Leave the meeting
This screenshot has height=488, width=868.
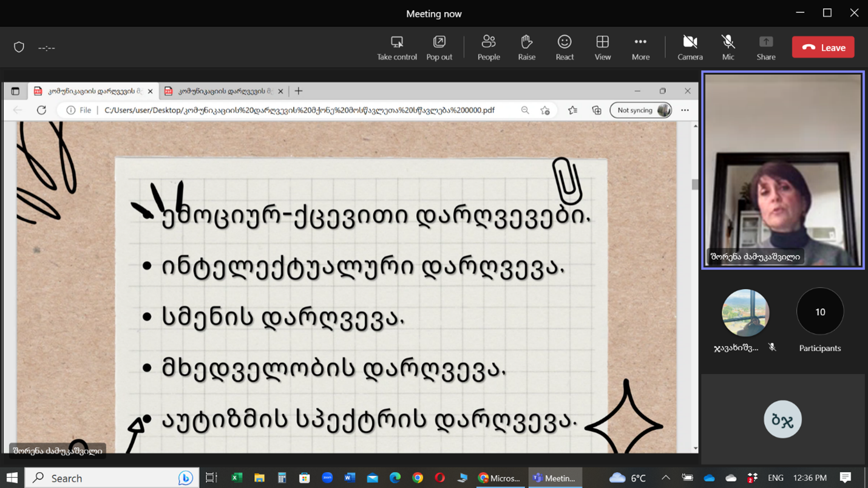pos(823,47)
